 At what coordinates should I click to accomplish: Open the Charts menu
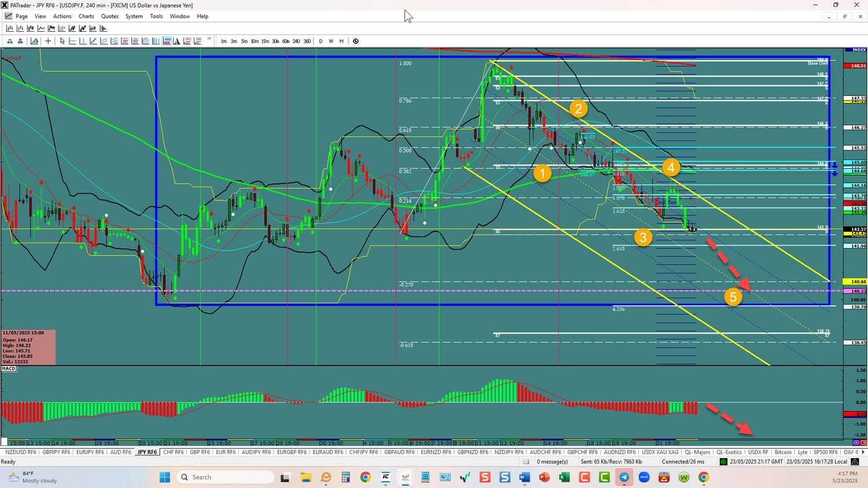pos(86,16)
